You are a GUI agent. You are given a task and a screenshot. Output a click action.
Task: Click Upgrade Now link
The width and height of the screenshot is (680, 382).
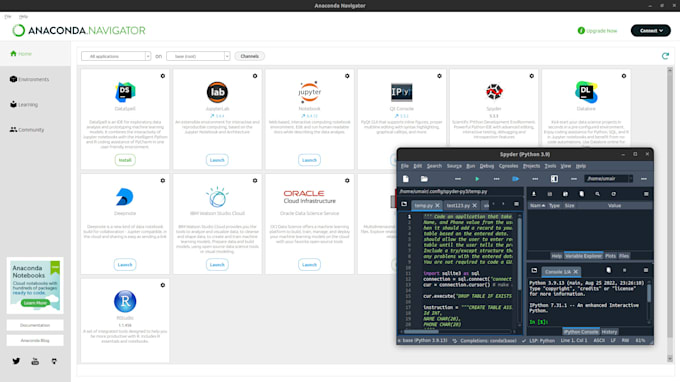598,31
